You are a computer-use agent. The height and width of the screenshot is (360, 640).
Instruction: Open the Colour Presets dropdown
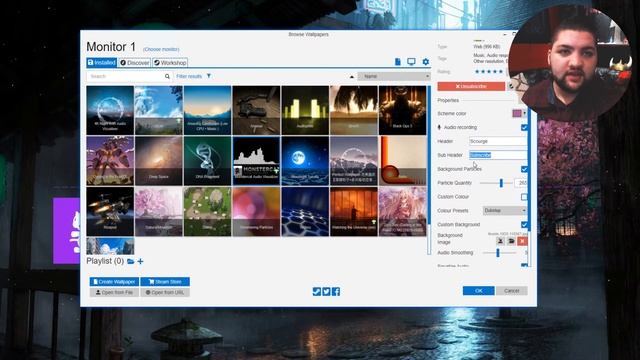[505, 211]
